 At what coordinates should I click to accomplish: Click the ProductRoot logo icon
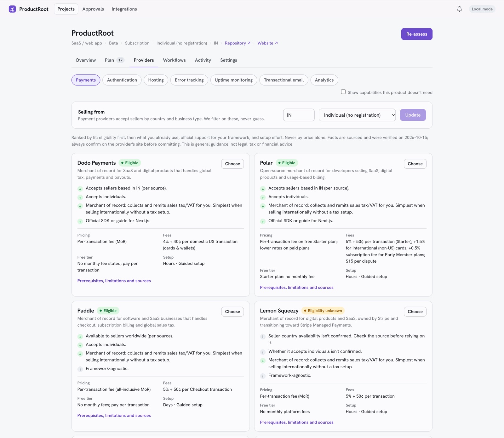12,9
